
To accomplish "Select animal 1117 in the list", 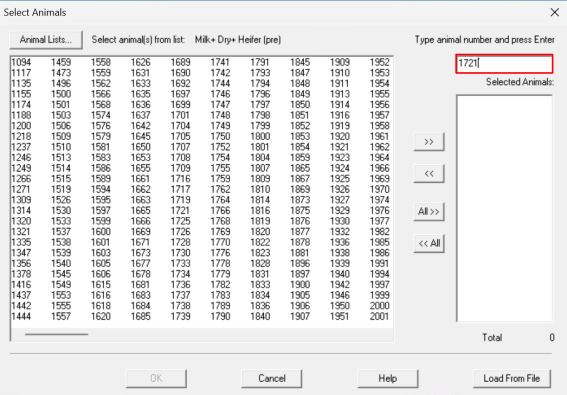I will pyautogui.click(x=21, y=73).
